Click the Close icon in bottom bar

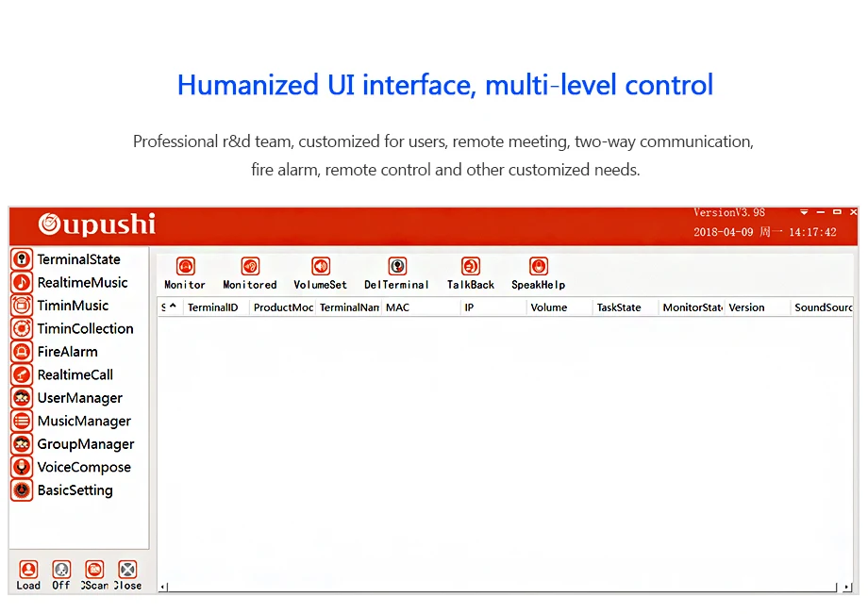coord(128,569)
